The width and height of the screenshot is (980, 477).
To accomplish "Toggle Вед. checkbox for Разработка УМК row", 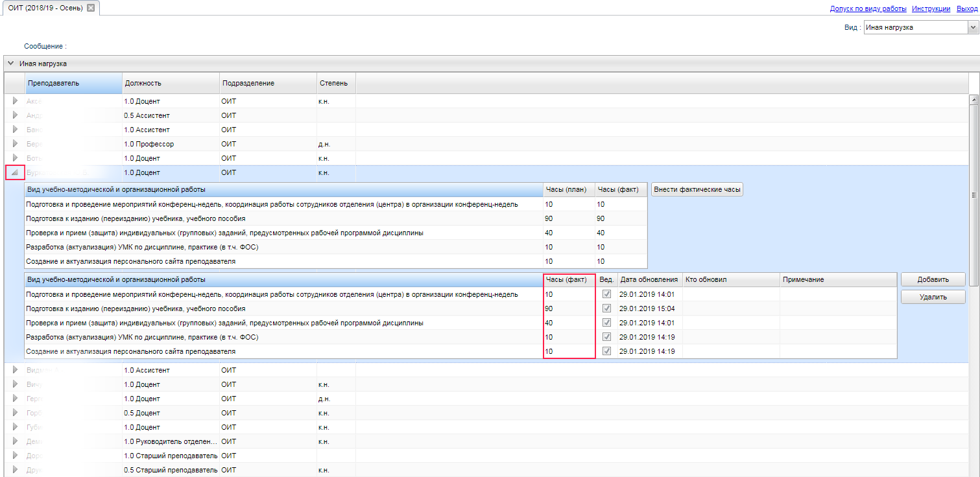I will pos(606,337).
